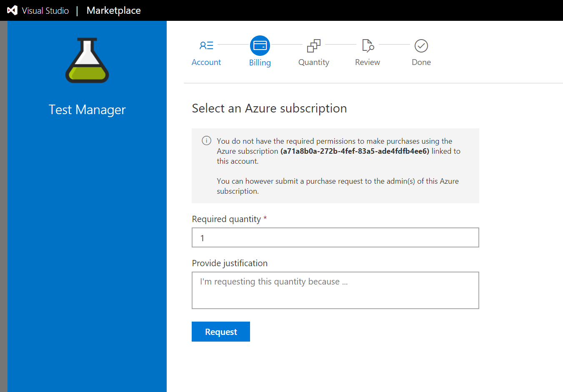Click the Test Manager flask icon
The image size is (563, 392).
point(87,60)
